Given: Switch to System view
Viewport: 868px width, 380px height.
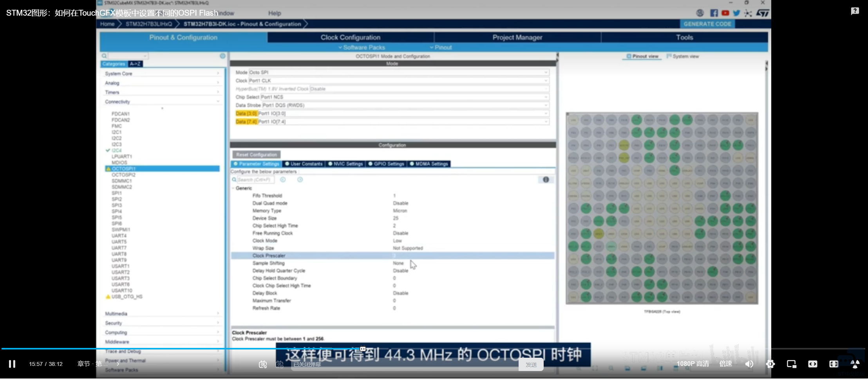Looking at the screenshot, I should coord(683,56).
